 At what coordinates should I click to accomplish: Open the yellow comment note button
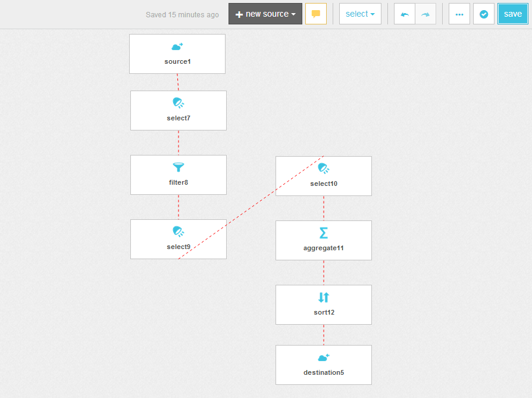[x=316, y=14]
